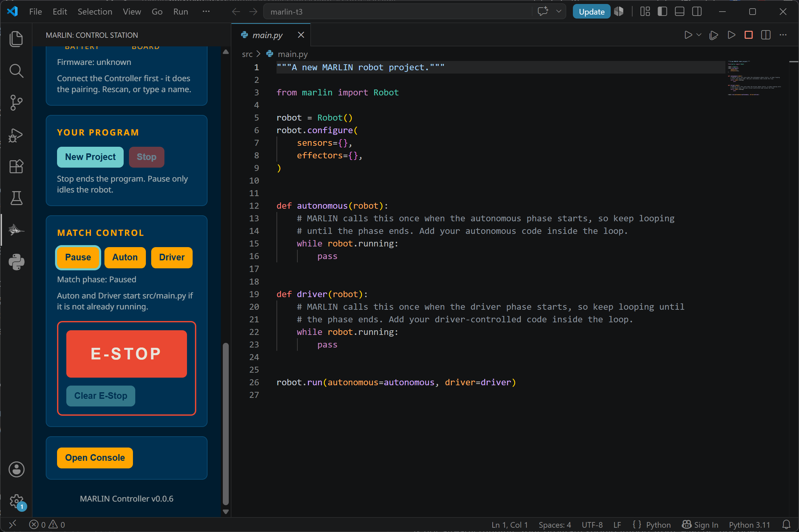Viewport: 799px width, 532px height.
Task: Click the code minimap
Action: point(755,79)
